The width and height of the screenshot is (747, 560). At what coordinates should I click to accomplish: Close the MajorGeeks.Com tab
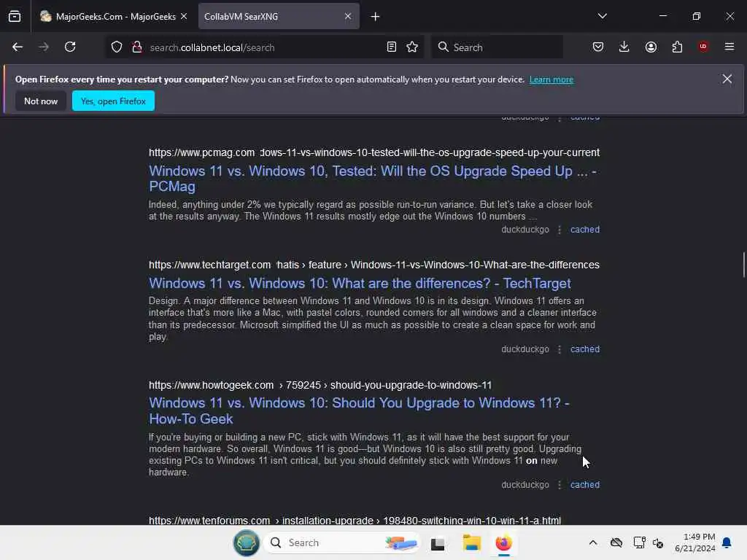click(184, 16)
